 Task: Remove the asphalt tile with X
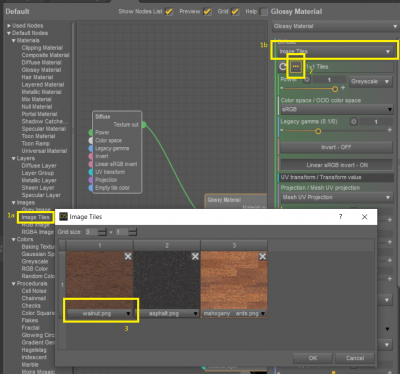195,256
